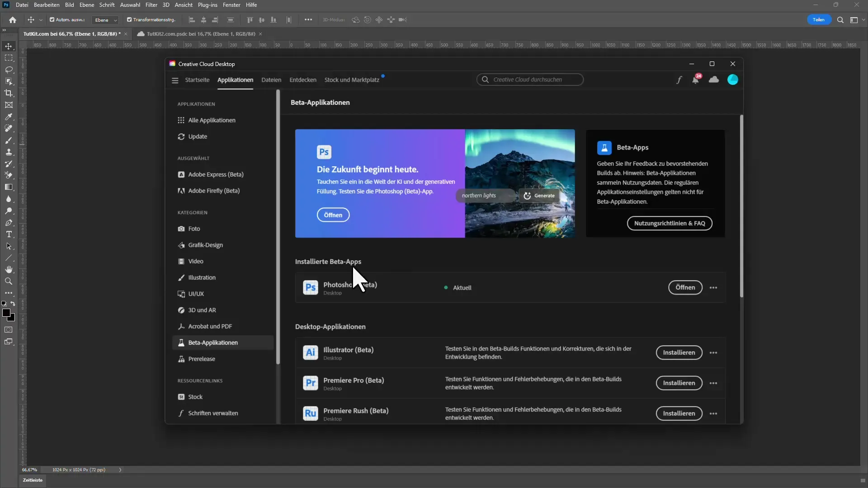Click the Premiere Pro (Beta) app icon
Viewport: 868px width, 488px height.
[311, 383]
